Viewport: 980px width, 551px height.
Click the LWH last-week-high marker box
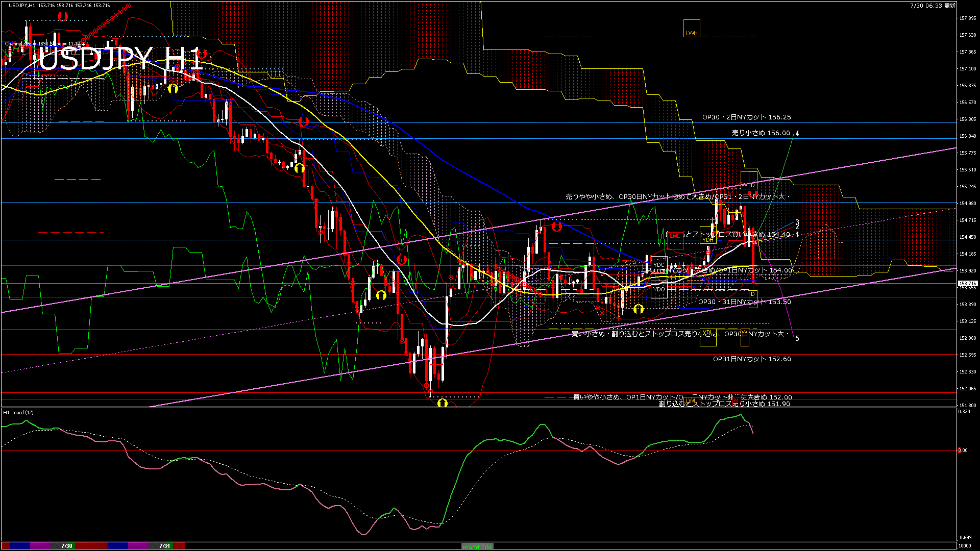pos(692,29)
